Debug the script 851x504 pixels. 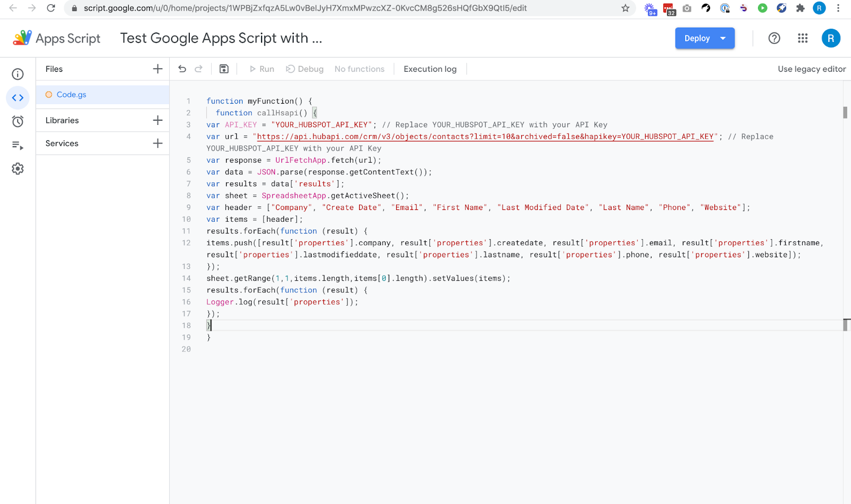[305, 69]
